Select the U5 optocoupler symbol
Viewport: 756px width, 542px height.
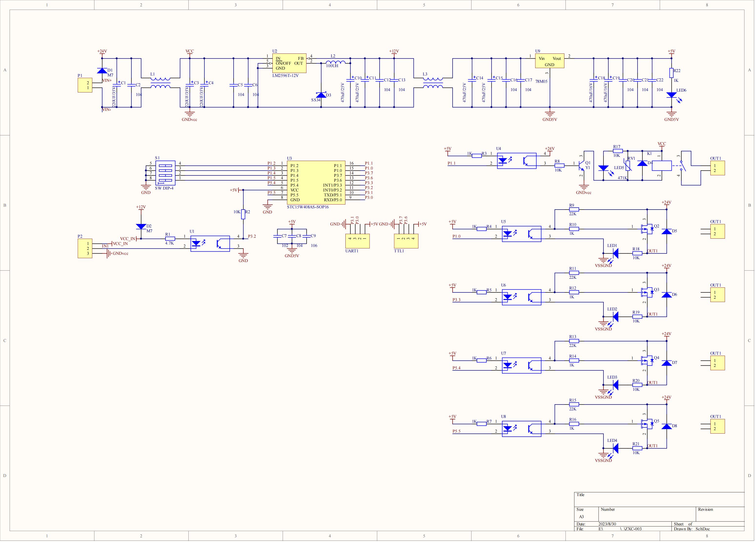tap(522, 234)
